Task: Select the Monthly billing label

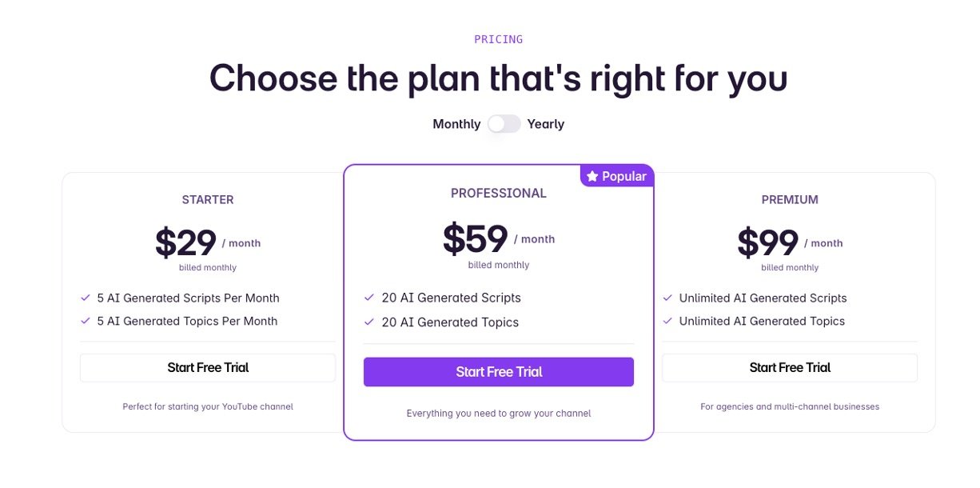Action: (x=456, y=124)
